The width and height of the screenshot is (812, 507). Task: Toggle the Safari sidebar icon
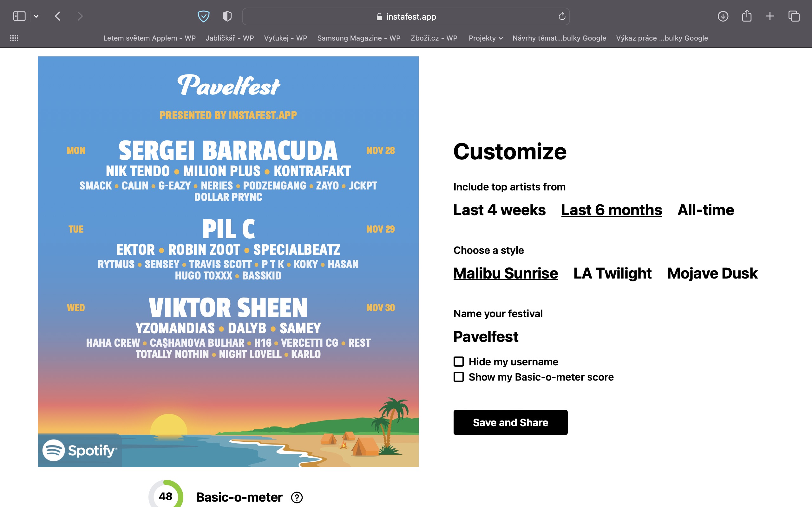coord(19,16)
